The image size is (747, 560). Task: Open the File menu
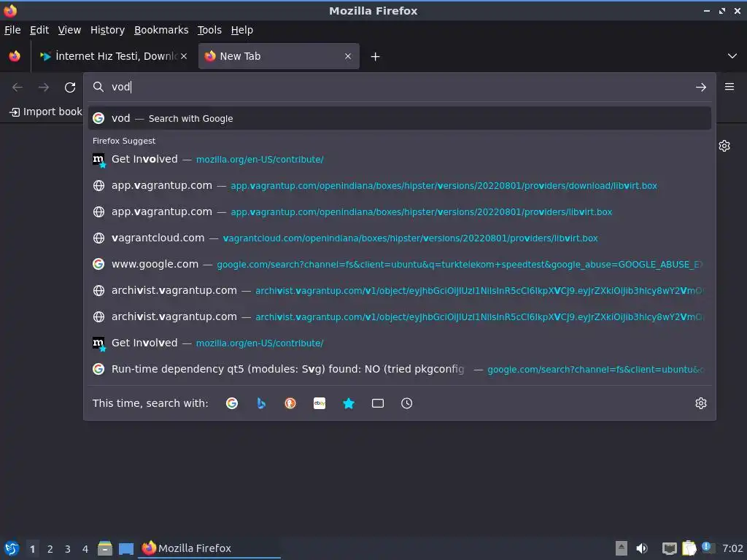coord(12,30)
